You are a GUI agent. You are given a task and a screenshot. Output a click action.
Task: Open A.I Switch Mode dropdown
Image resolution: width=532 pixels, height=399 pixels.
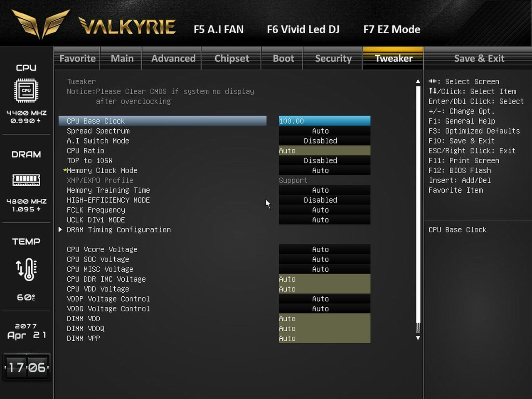325,141
